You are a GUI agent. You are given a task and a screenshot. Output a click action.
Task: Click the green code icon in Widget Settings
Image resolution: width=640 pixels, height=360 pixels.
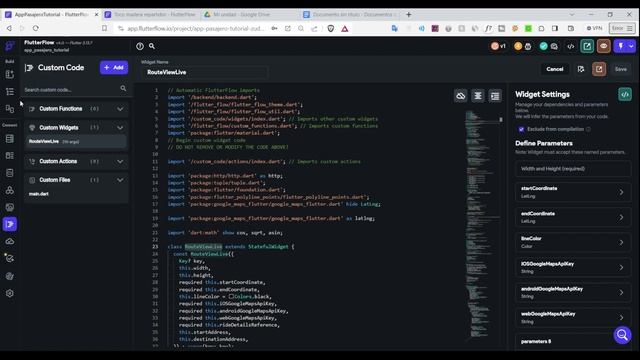coord(625,95)
